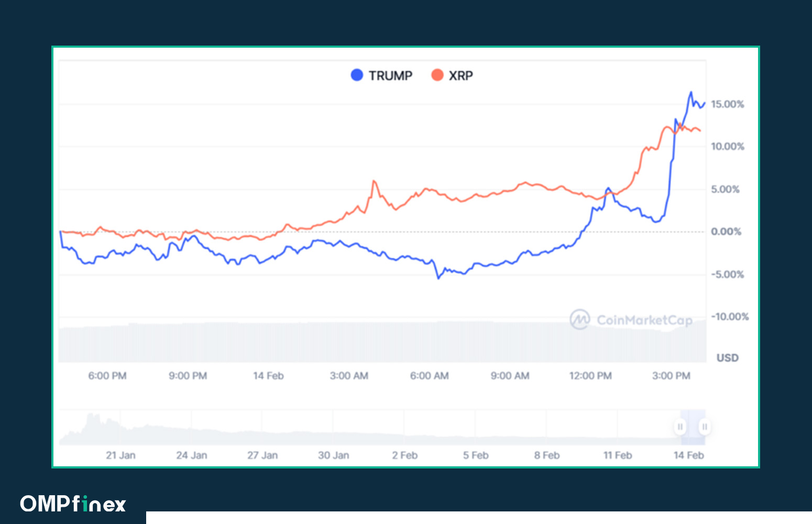812x524 pixels.
Task: Click the 3:00 PM time axis label
Action: tap(671, 376)
